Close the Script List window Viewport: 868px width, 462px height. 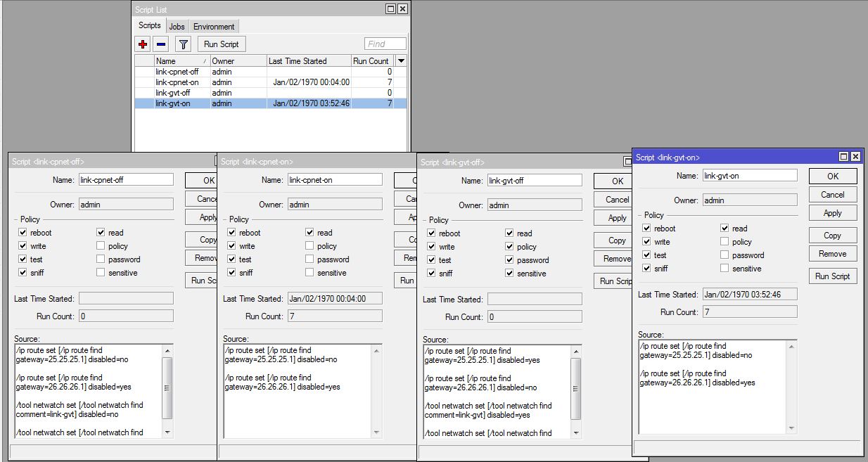pyautogui.click(x=402, y=9)
